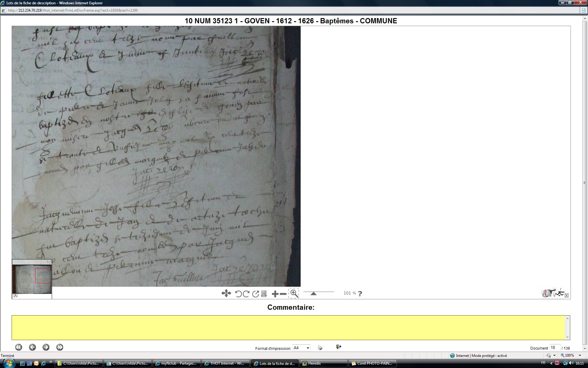The width and height of the screenshot is (588, 368).
Task: Open browser zoom level 100% dropdown
Action: click(580, 355)
